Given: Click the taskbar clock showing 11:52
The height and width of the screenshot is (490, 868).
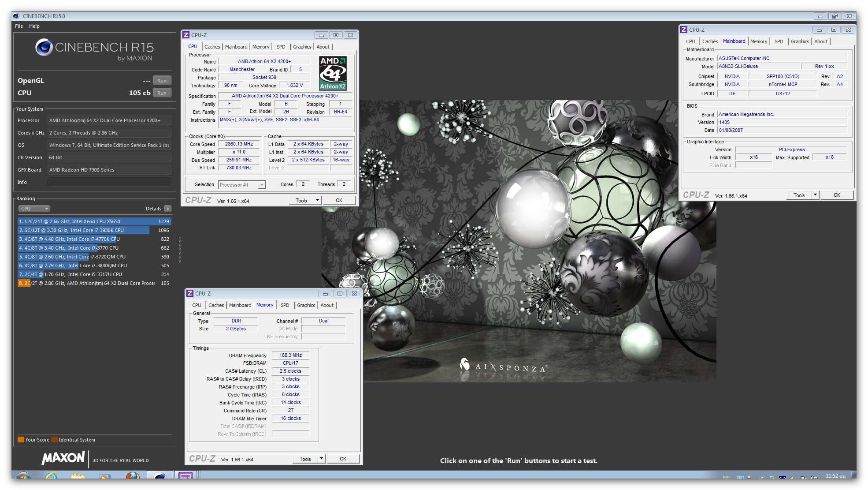Looking at the screenshot, I should [835, 476].
